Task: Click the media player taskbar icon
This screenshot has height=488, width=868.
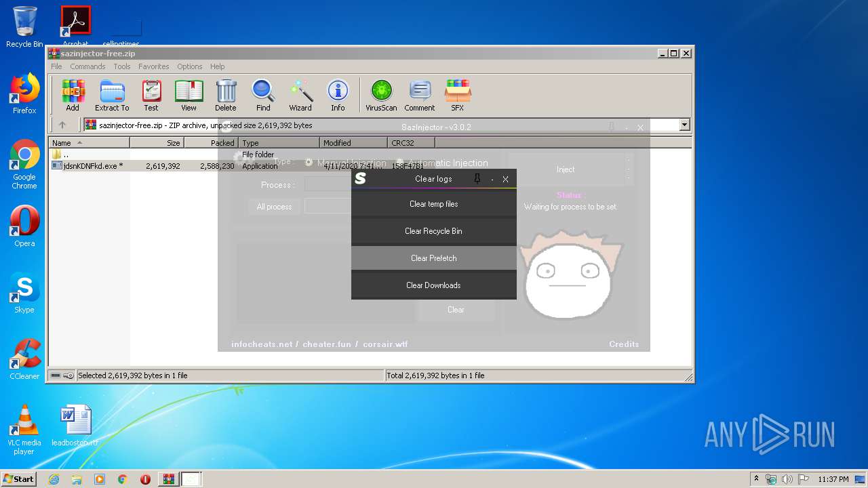Action: coord(100,479)
